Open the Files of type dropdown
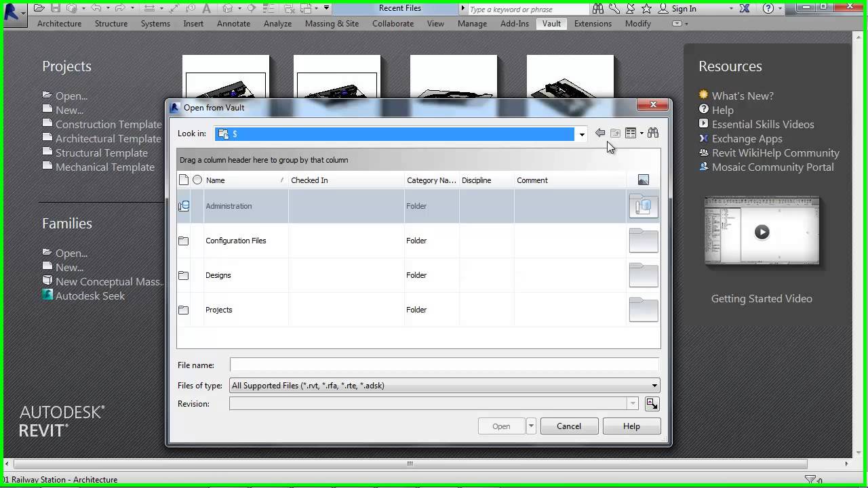 [654, 386]
